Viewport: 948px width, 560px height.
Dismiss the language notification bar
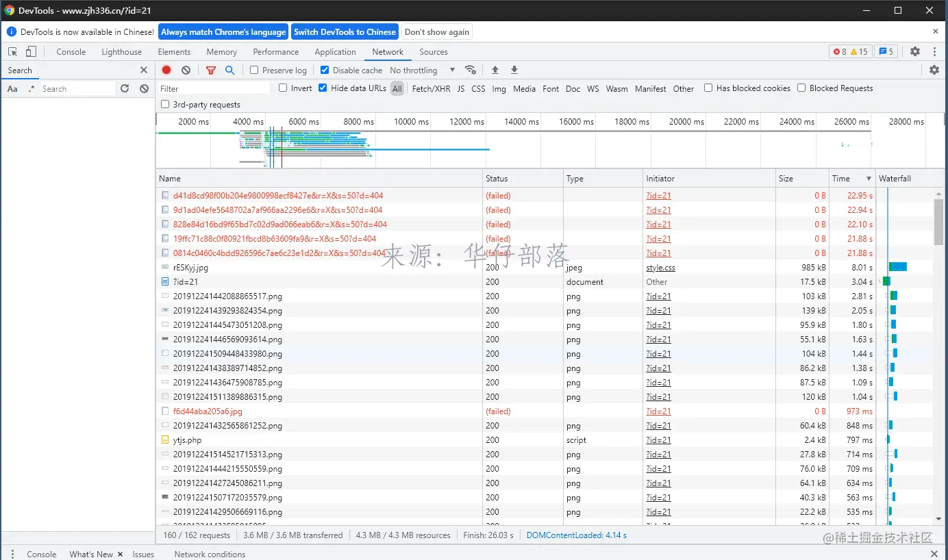click(x=936, y=31)
